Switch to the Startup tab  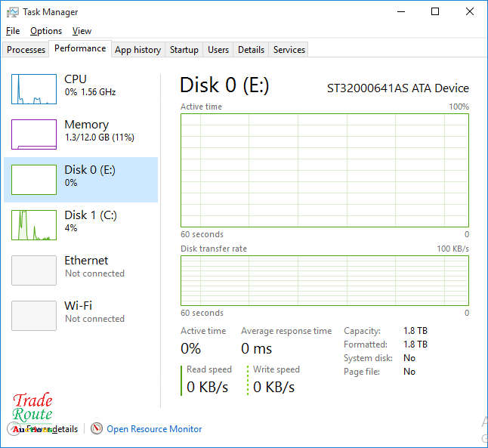tap(184, 50)
